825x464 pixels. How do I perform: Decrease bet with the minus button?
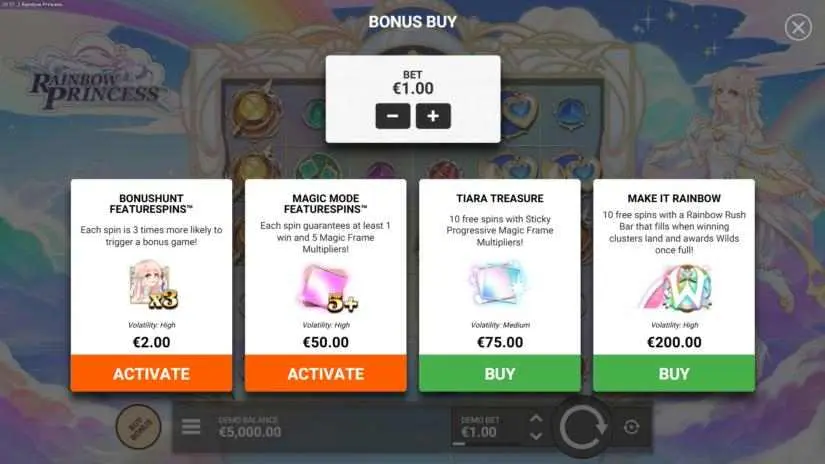tap(393, 116)
